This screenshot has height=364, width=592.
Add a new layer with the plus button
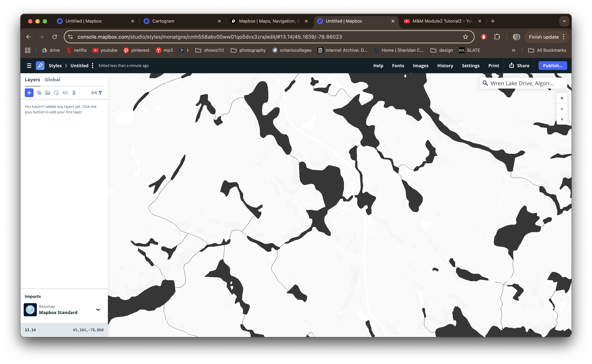[29, 93]
